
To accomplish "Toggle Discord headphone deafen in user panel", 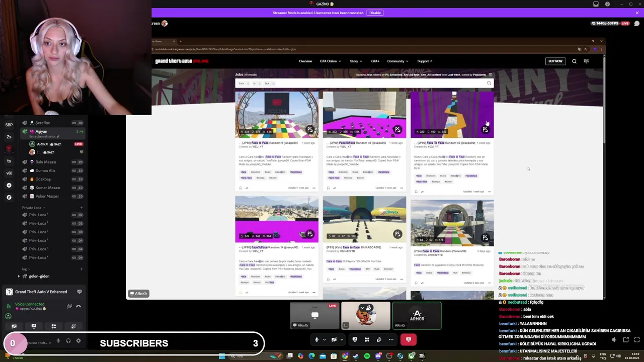I will (68, 341).
